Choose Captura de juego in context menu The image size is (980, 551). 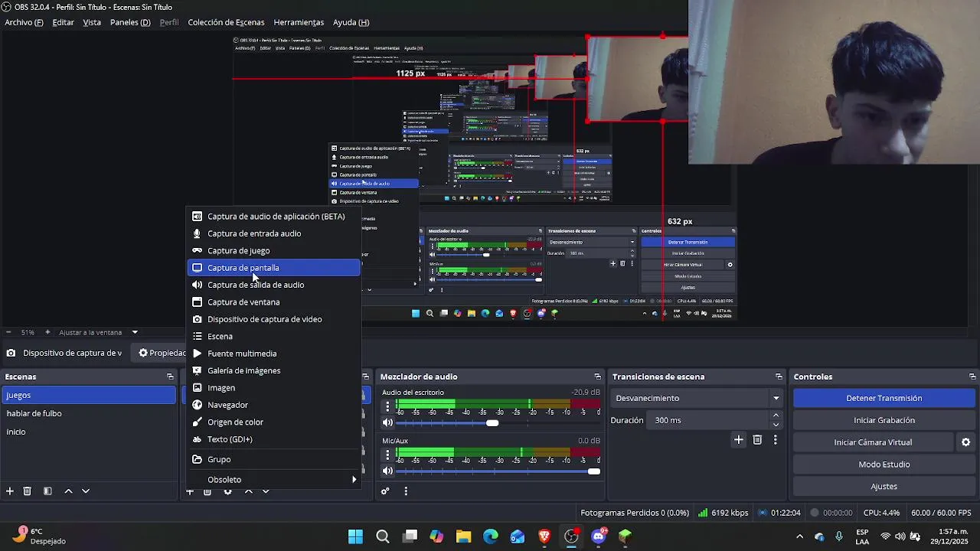point(273,251)
